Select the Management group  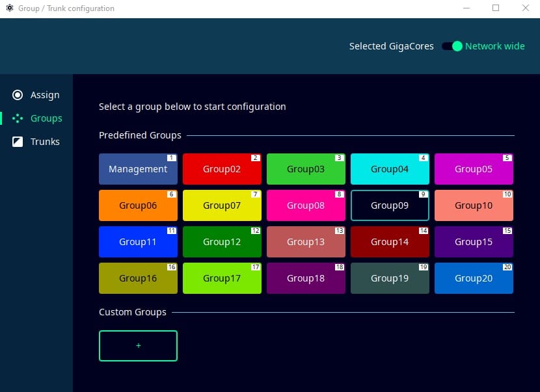point(138,169)
